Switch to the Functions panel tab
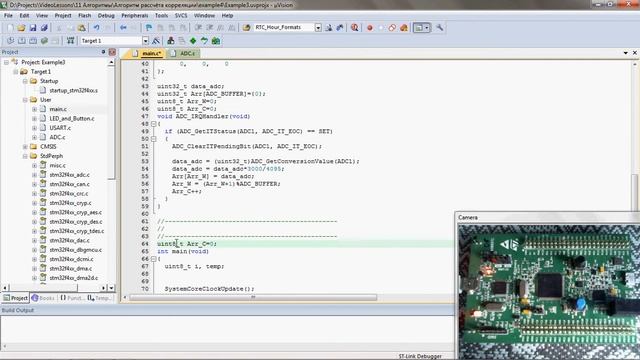The image size is (640, 360). coord(71,298)
